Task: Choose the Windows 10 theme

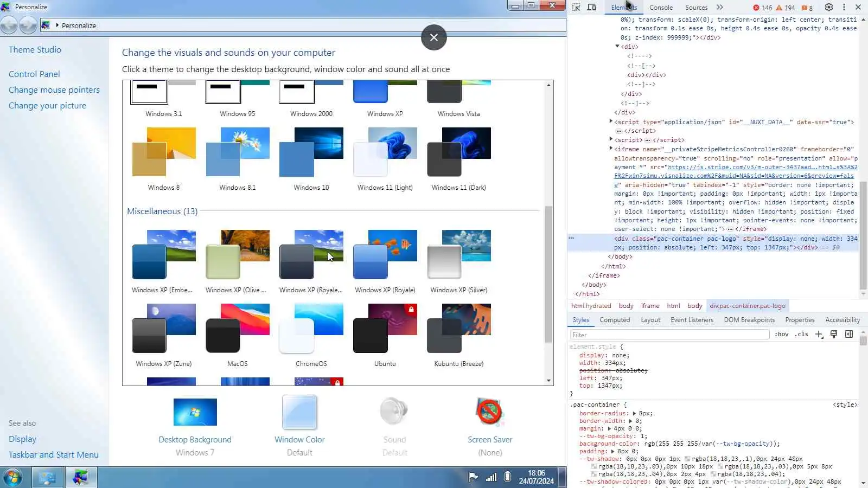Action: click(311, 159)
